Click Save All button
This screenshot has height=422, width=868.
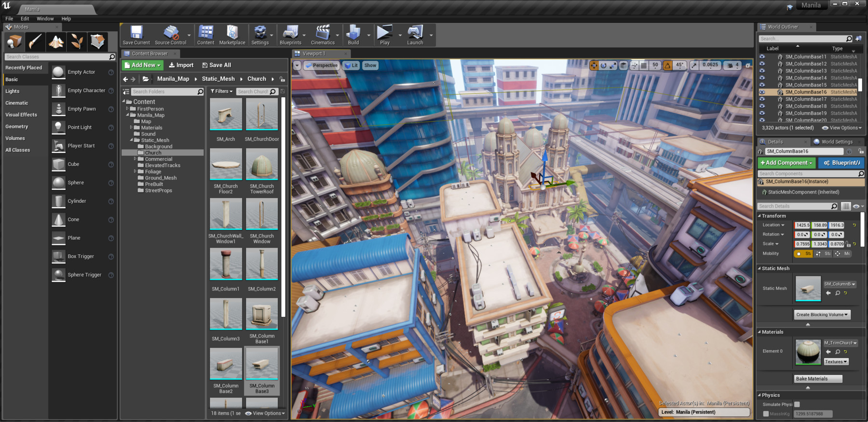217,65
